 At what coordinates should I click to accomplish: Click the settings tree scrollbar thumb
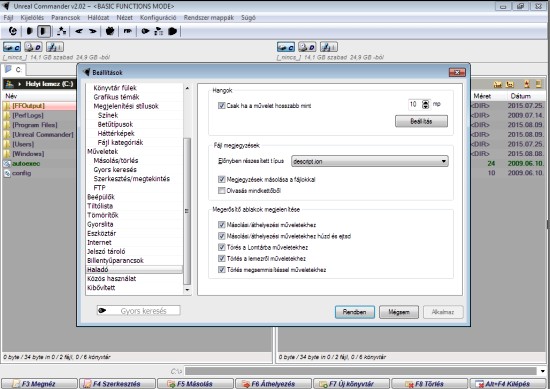pyautogui.click(x=187, y=210)
